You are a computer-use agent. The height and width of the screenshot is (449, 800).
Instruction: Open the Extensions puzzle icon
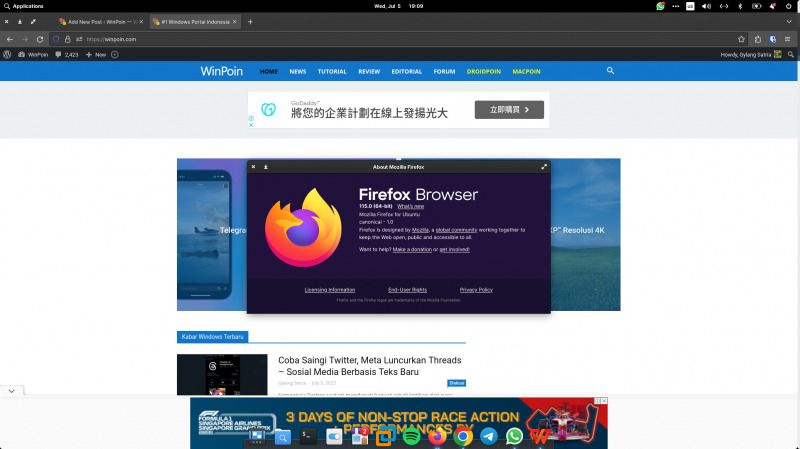click(758, 39)
